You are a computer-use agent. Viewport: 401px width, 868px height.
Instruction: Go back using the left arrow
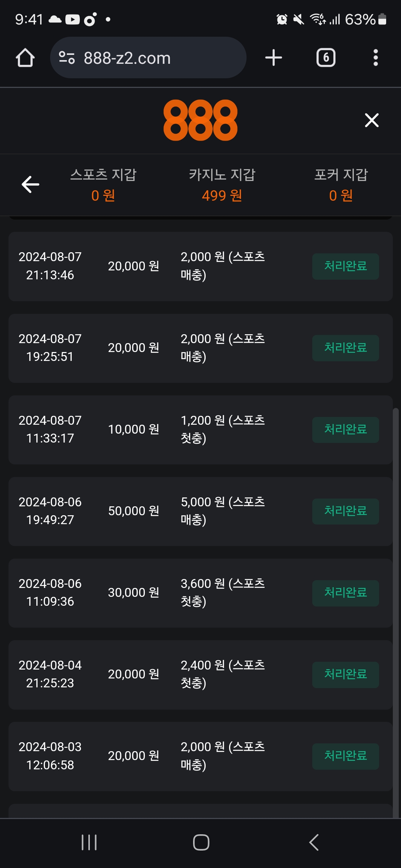[30, 184]
